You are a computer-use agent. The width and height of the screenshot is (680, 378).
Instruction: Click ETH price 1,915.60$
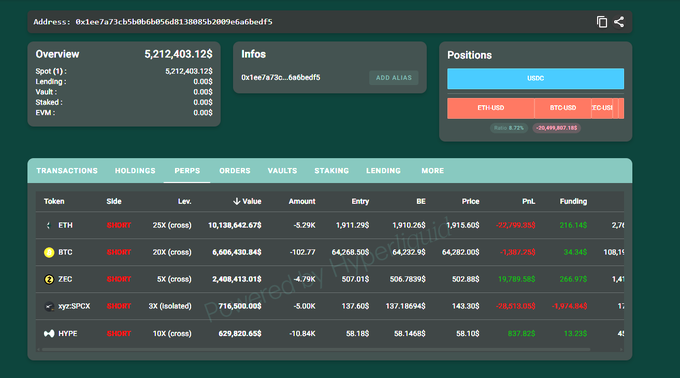point(463,225)
